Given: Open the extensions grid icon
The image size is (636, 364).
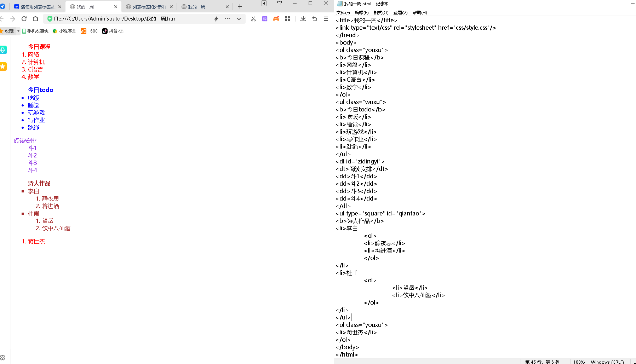Looking at the screenshot, I should click(287, 19).
